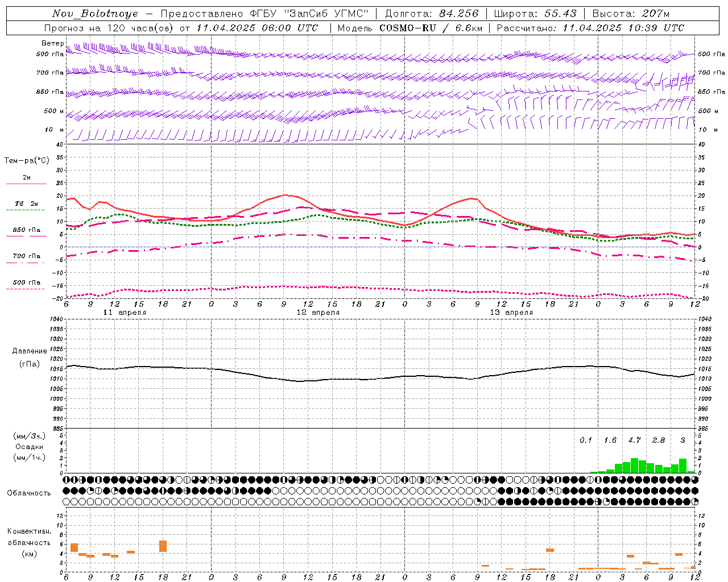Image resolution: width=728 pixels, height=582 pixels.
Task: Click the solid red 2м legend line sample
Action: [26, 184]
